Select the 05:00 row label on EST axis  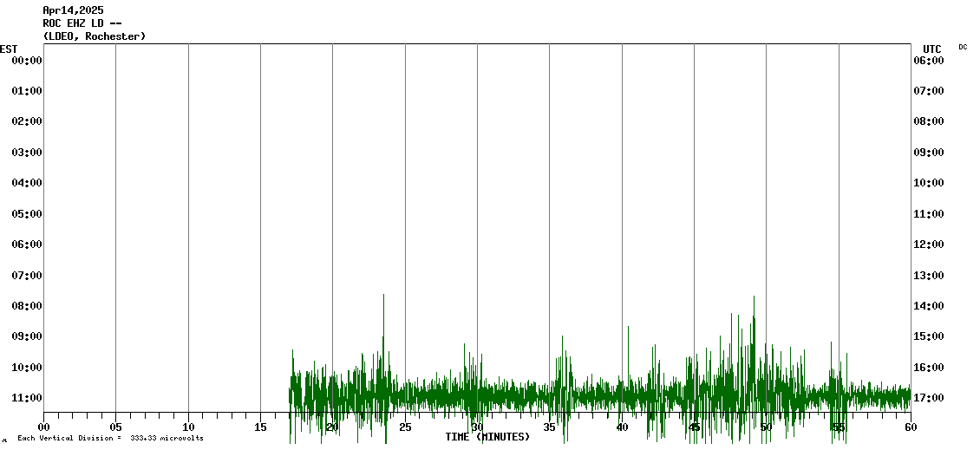(x=27, y=214)
